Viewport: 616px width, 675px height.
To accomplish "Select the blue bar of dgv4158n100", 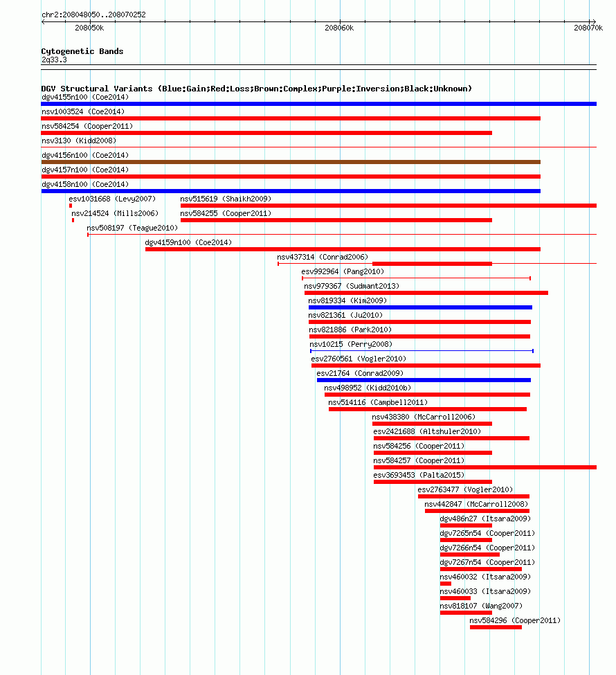I will (291, 191).
